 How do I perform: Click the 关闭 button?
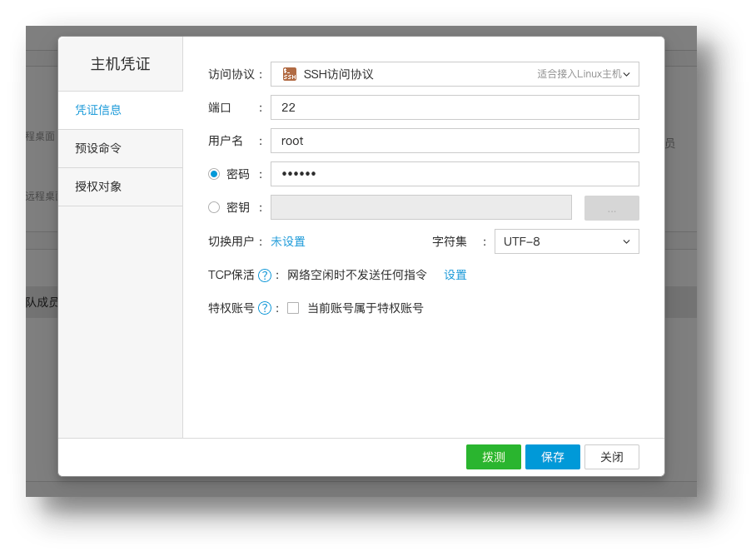[611, 457]
